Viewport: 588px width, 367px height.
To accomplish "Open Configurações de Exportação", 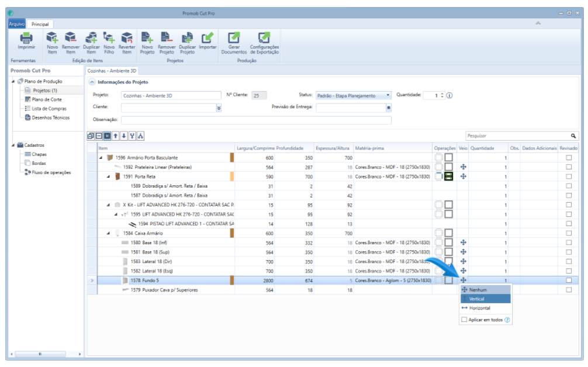I will point(264,39).
